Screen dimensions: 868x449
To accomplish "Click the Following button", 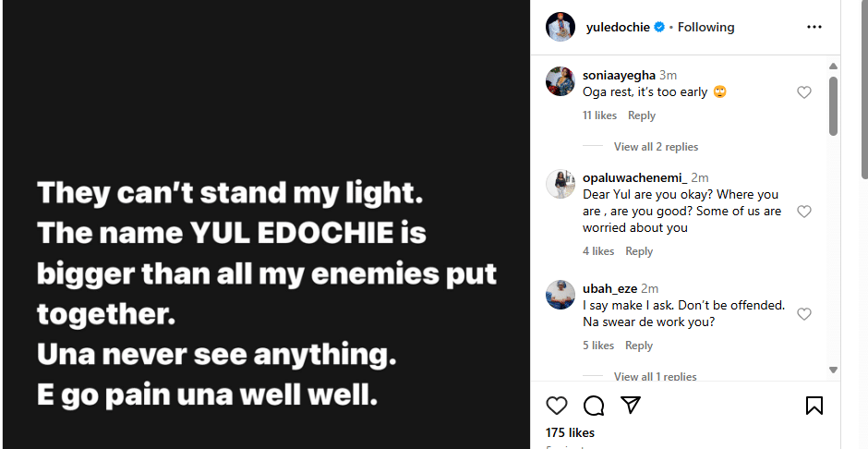I will (705, 28).
